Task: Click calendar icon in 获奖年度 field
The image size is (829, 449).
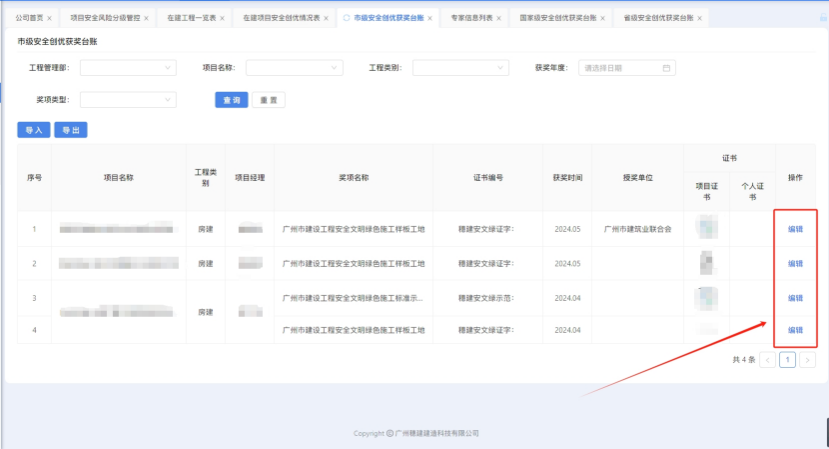Action: 667,68
